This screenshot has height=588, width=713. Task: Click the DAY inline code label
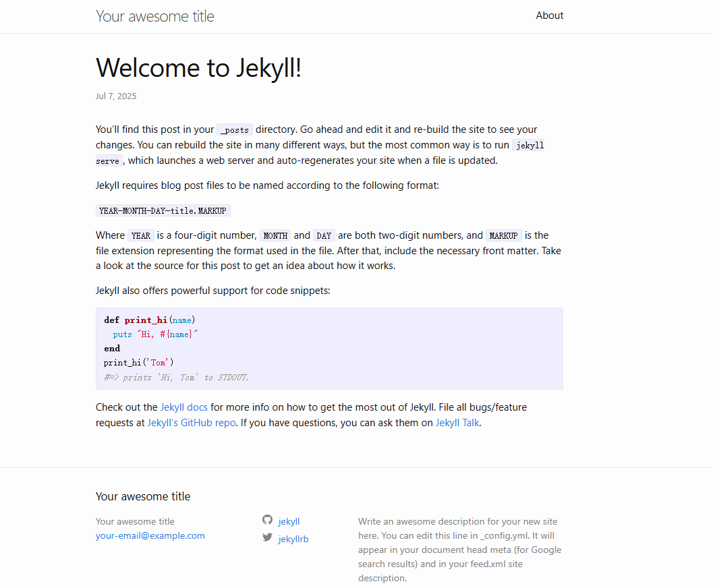tap(324, 236)
